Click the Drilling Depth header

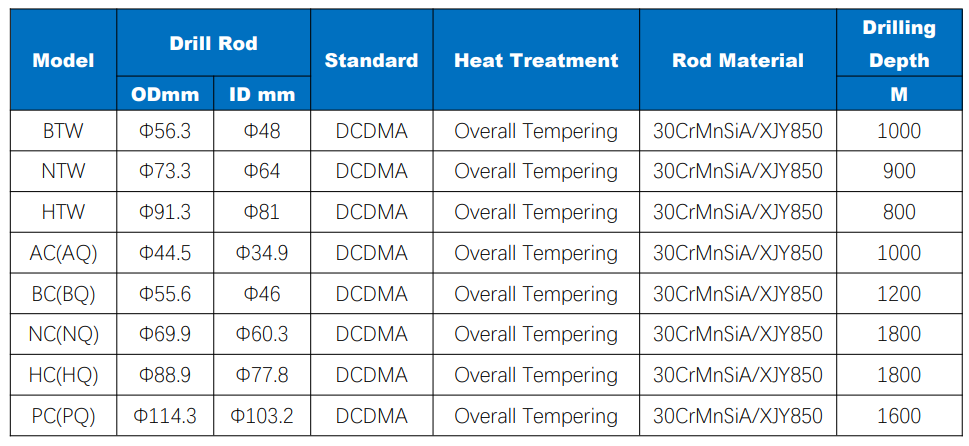(899, 43)
